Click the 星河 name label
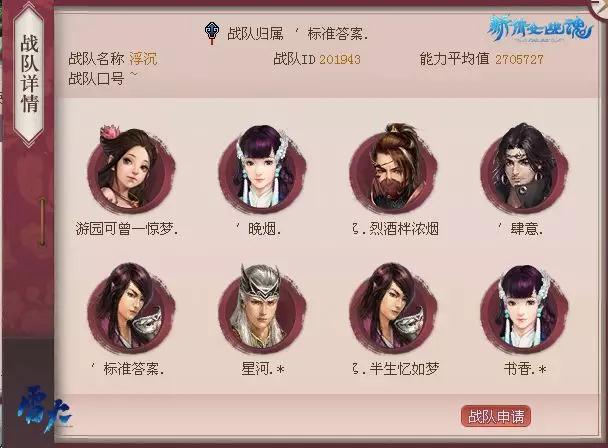 263,368
